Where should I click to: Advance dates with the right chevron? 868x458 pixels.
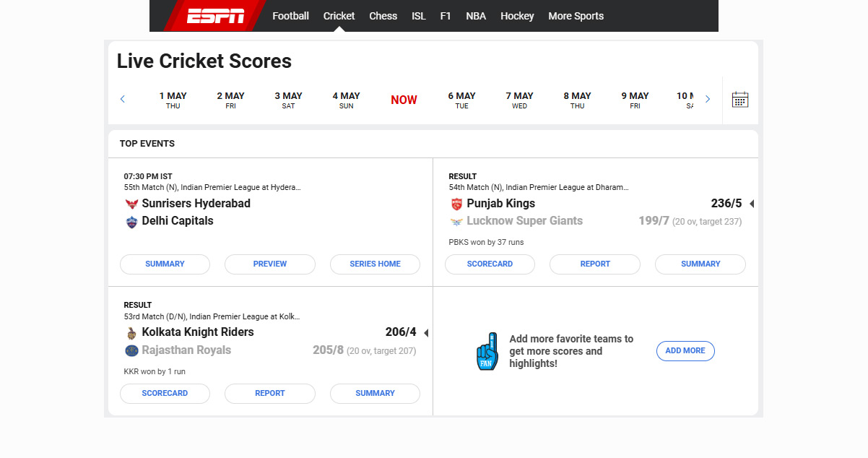708,100
